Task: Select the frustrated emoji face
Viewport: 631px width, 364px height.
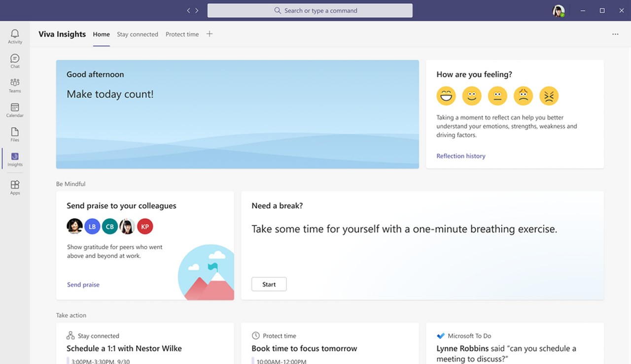Action: (549, 96)
